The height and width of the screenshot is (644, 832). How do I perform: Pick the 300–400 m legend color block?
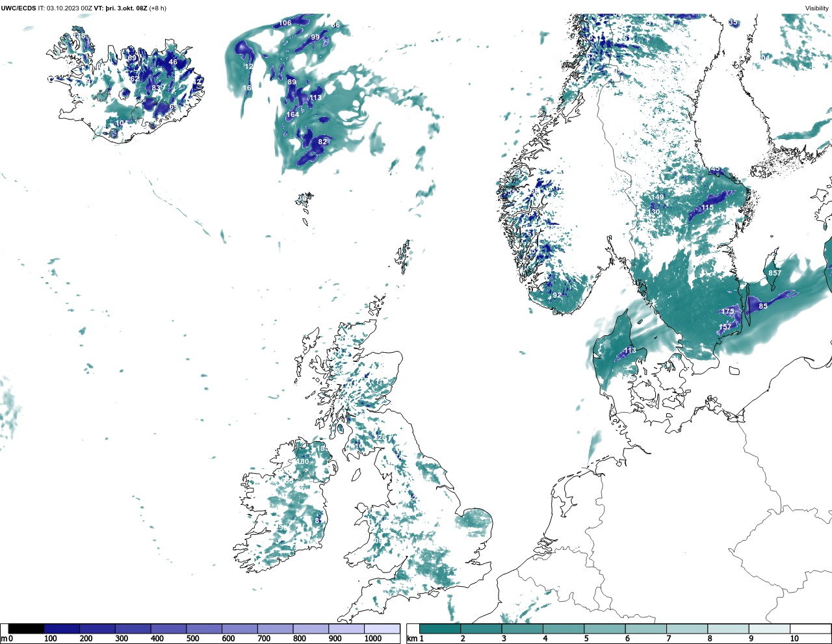point(133,629)
